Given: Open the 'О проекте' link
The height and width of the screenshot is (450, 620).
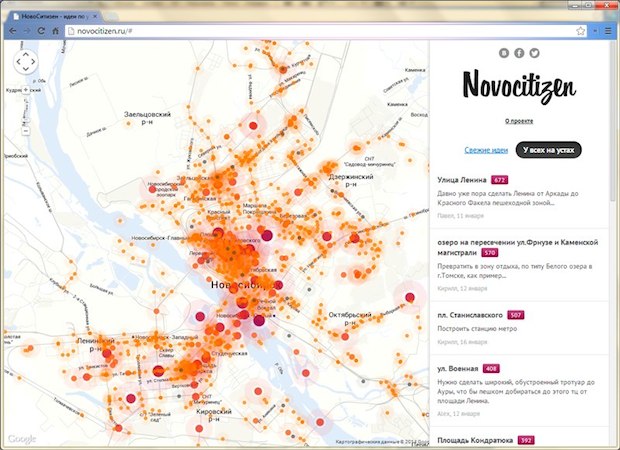Looking at the screenshot, I should pos(519,121).
